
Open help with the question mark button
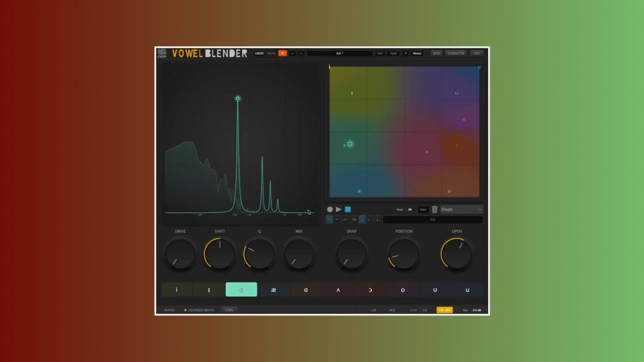(x=406, y=53)
